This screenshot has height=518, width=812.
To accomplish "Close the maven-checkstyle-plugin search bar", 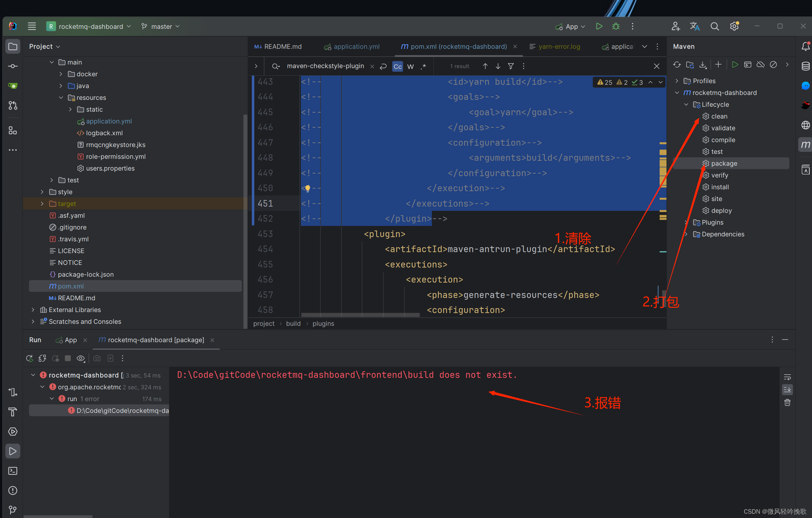I will coord(656,66).
